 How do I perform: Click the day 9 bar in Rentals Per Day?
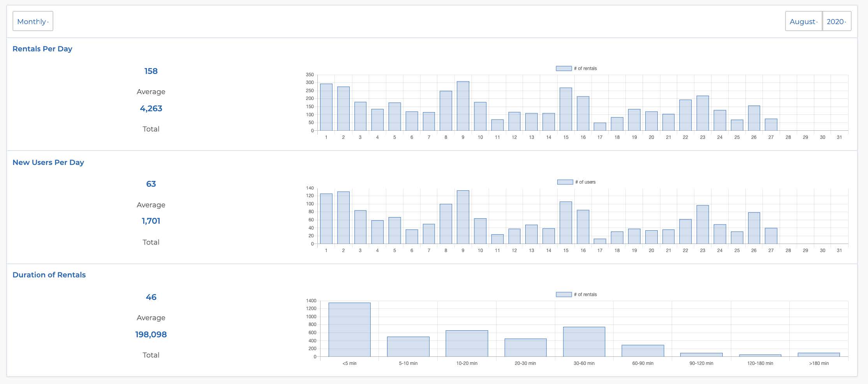pos(463,106)
